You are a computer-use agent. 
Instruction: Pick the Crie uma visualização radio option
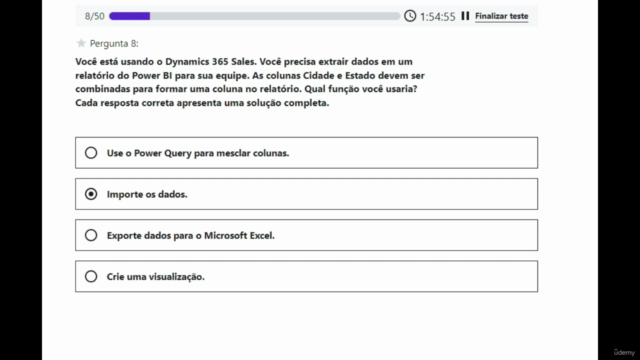(x=91, y=277)
